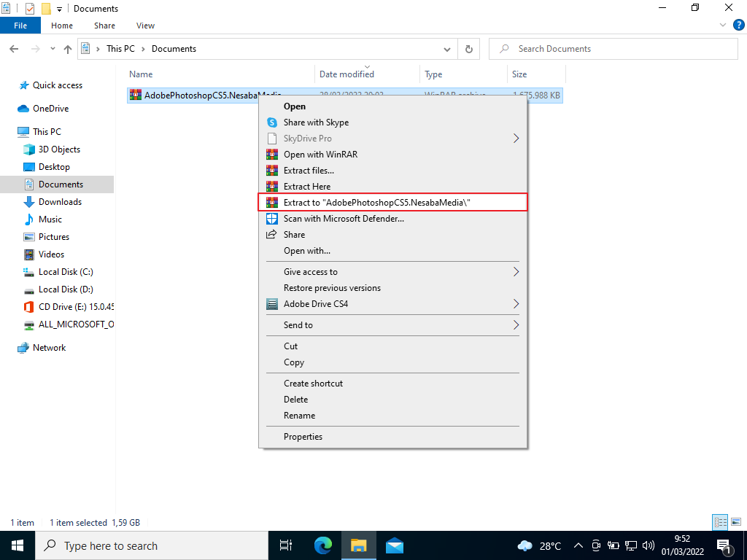Click the Share arrow icon in menu
The width and height of the screenshot is (747, 560).
271,234
